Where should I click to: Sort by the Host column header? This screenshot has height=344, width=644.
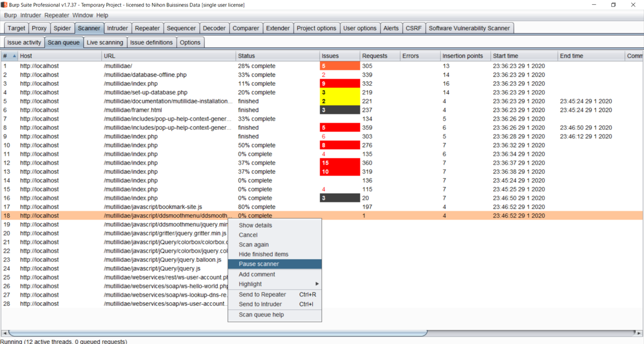tap(60, 56)
